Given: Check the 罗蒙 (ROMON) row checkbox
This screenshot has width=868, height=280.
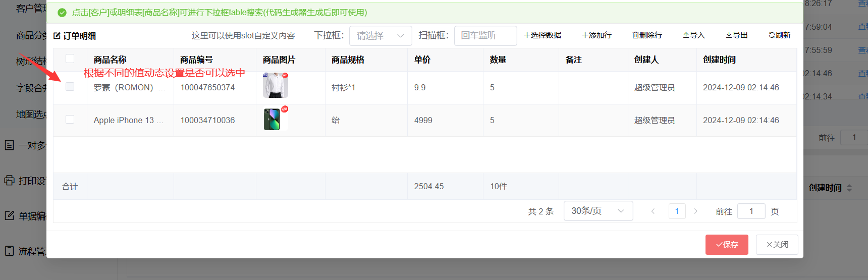Looking at the screenshot, I should pyautogui.click(x=70, y=87).
